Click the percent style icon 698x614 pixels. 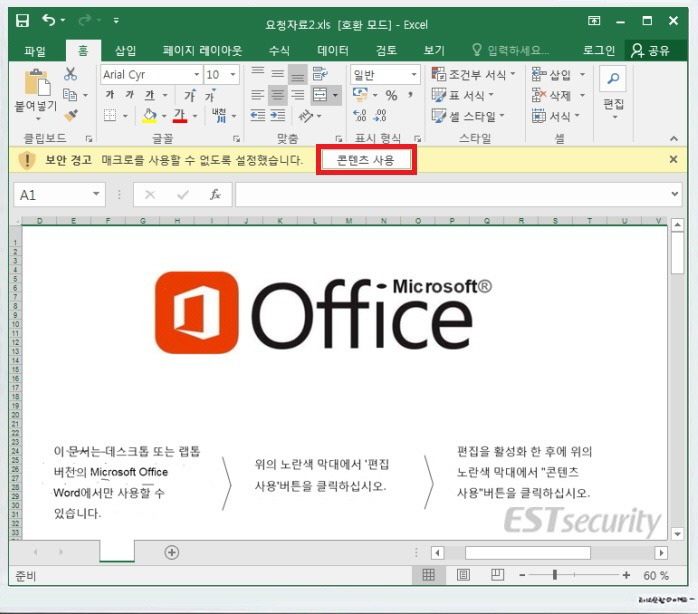coord(391,95)
